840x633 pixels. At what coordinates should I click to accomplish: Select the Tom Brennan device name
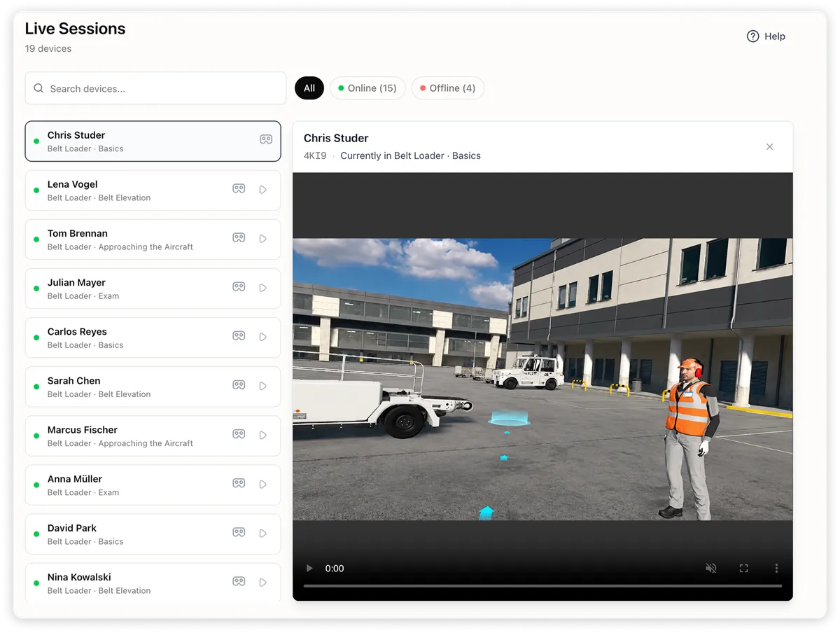78,233
